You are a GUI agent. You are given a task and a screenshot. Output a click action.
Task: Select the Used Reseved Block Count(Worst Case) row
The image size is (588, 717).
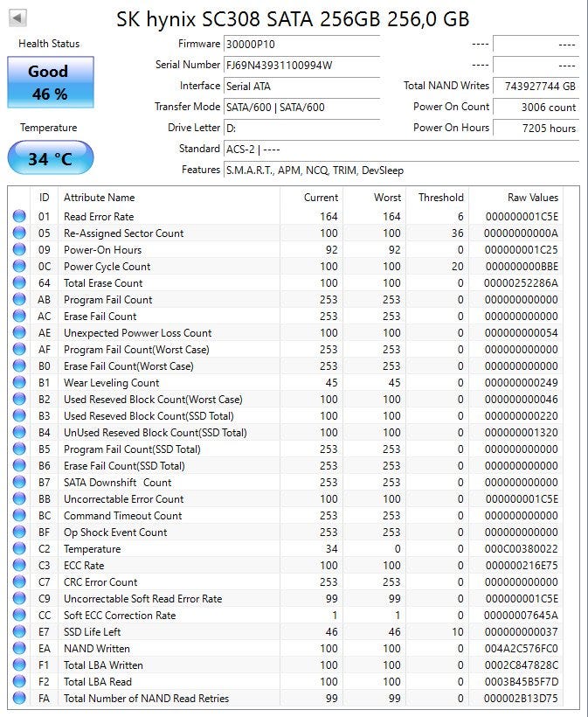[286, 400]
